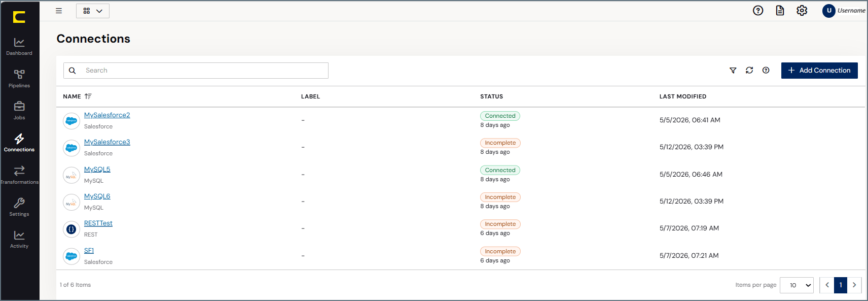This screenshot has height=301, width=868.
Task: Click the 5/5/2026, 06:41 AM date
Action: click(690, 120)
